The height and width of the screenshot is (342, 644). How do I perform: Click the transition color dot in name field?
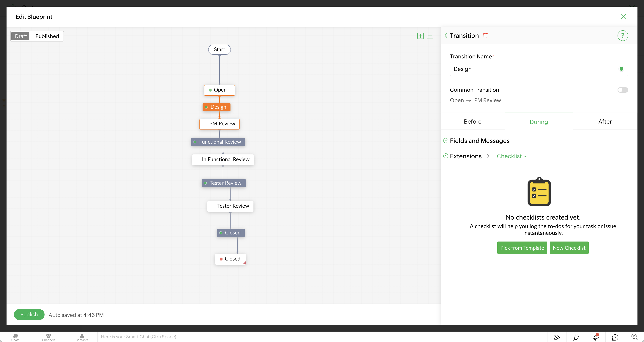pyautogui.click(x=621, y=69)
